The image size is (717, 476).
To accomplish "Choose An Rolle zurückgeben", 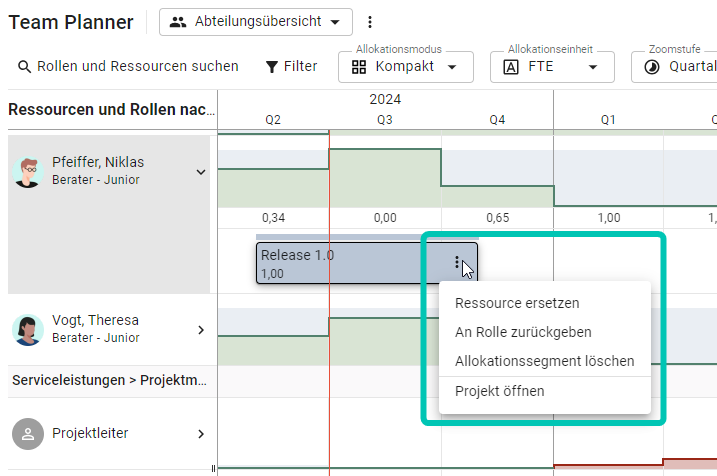I will 545,332.
